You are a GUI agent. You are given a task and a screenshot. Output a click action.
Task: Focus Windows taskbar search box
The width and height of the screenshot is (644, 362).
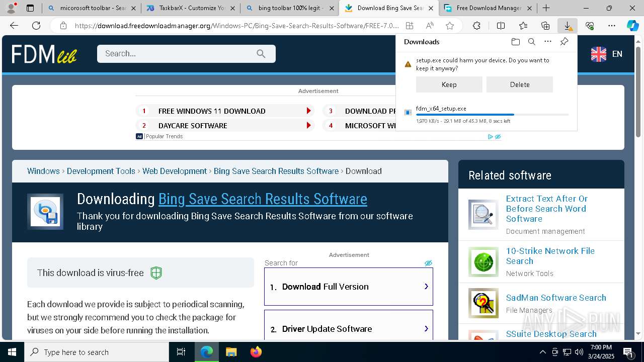97,352
